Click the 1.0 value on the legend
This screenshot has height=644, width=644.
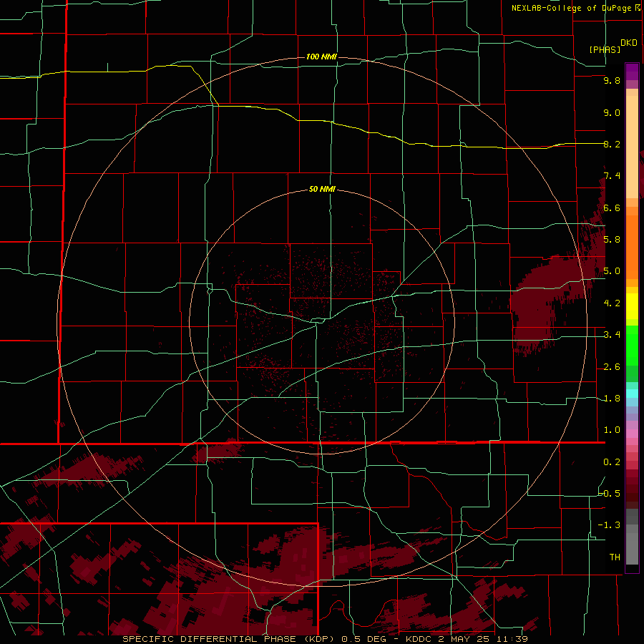click(612, 430)
